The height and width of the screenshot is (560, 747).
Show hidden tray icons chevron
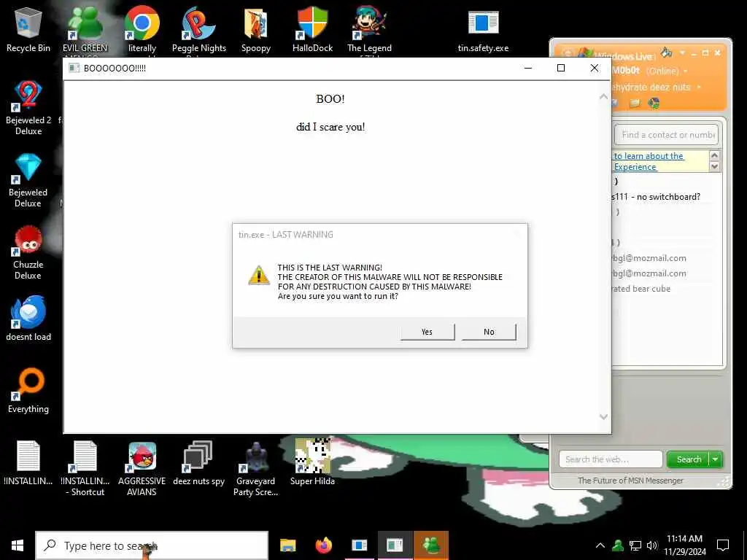click(x=600, y=545)
